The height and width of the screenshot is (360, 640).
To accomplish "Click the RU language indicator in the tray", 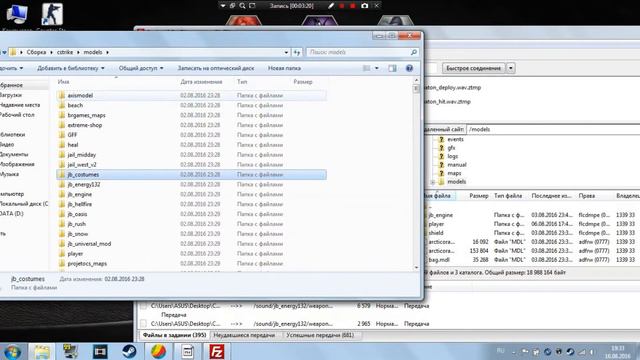I will (500, 351).
